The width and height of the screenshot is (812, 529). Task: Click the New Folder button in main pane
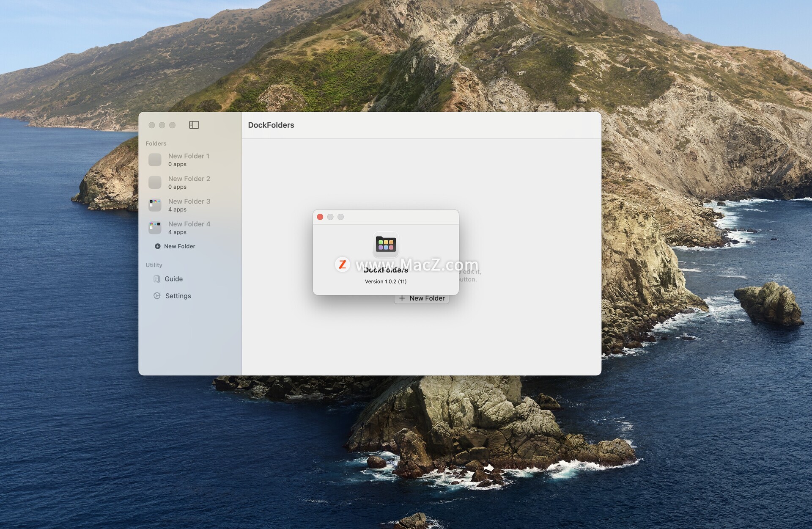tap(422, 298)
